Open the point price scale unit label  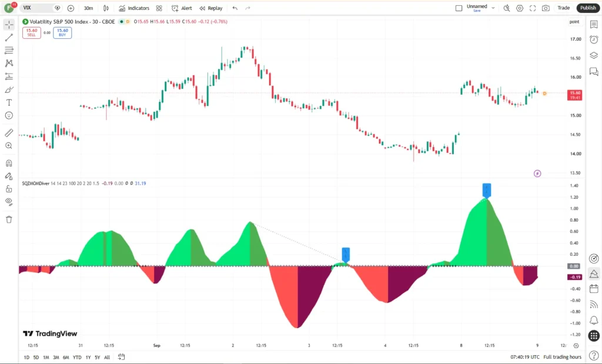(574, 22)
